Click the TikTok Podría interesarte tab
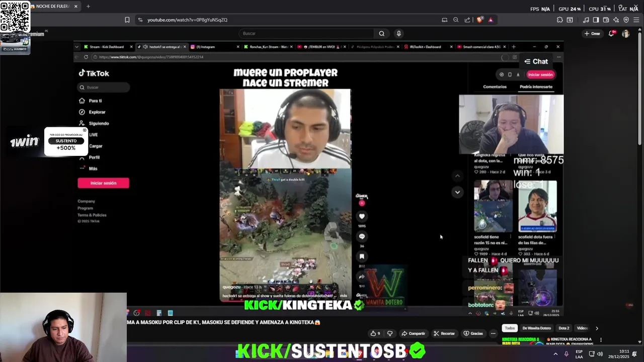Viewport: 644px width, 362px height. [x=536, y=86]
